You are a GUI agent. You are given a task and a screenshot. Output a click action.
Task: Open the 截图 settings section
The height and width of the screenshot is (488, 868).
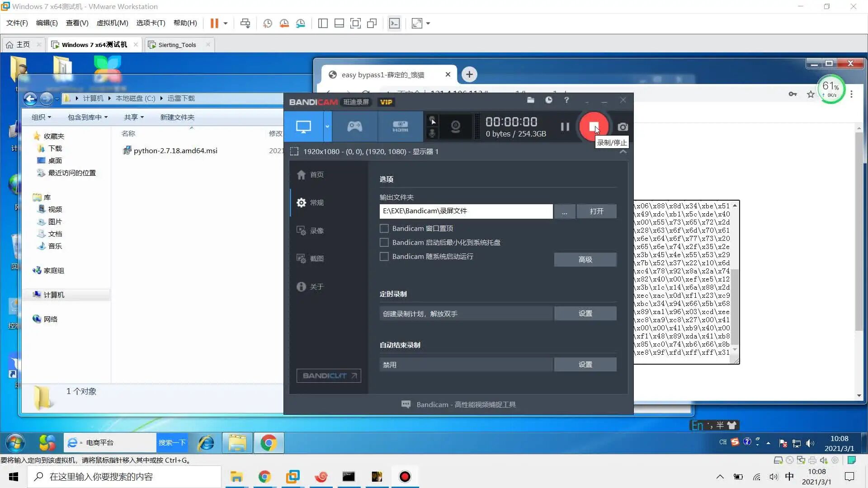coord(310,259)
